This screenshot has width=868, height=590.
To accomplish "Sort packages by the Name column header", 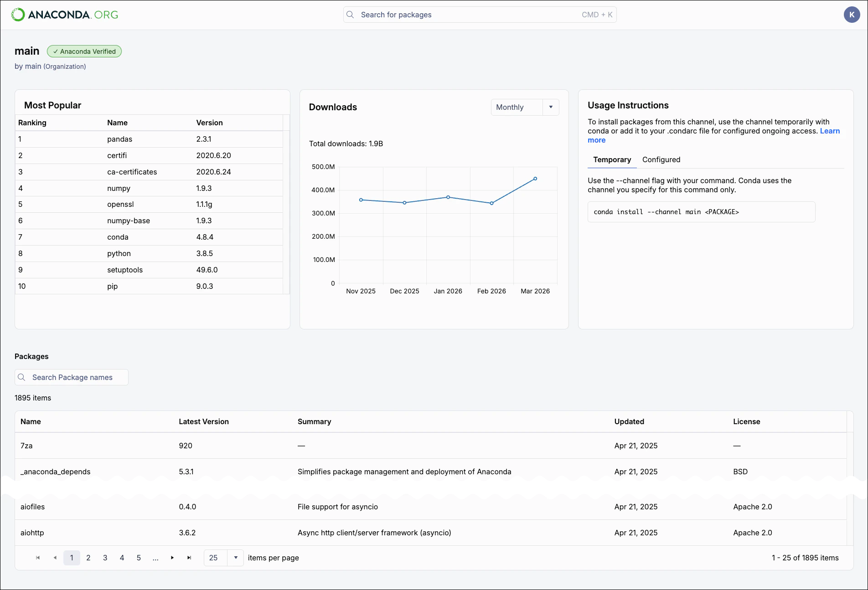I will click(31, 421).
